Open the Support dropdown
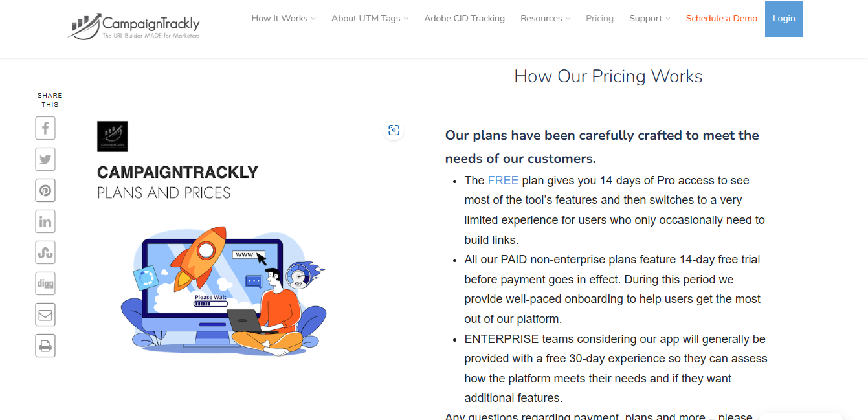Screen dimensions: 868x420 (649, 18)
